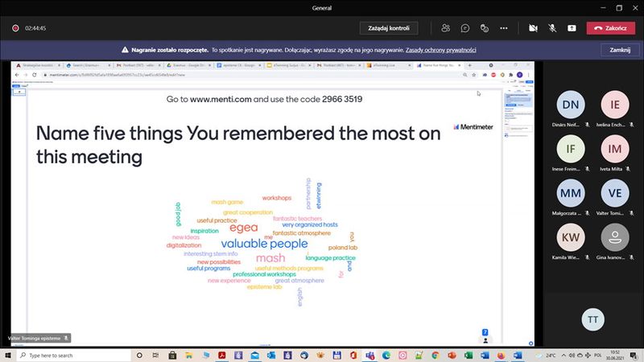Screen dimensions: 644x362
Task: Open Microsoft Store from the taskbar
Action: (172, 356)
